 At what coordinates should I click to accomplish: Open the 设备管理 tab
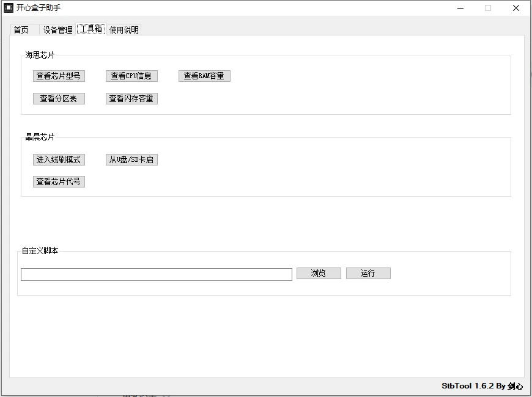pyautogui.click(x=58, y=29)
